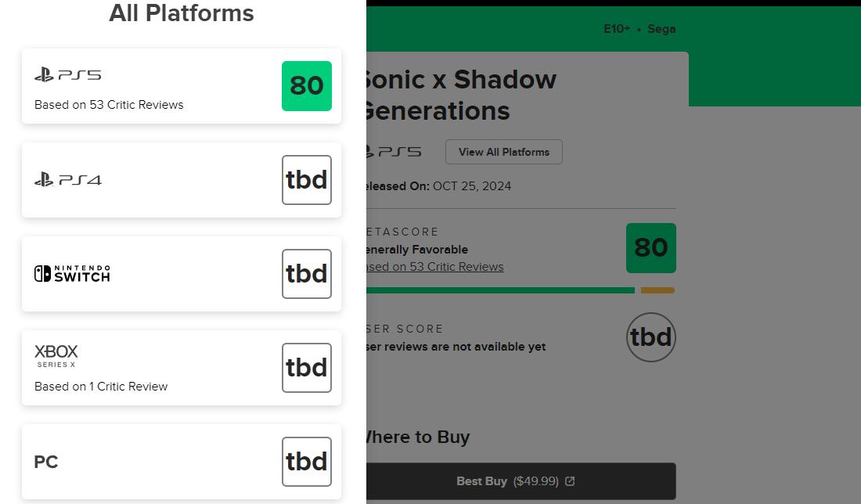Open the external link icon beside Best Buy price
Screen dimensions: 861x504
coord(570,481)
